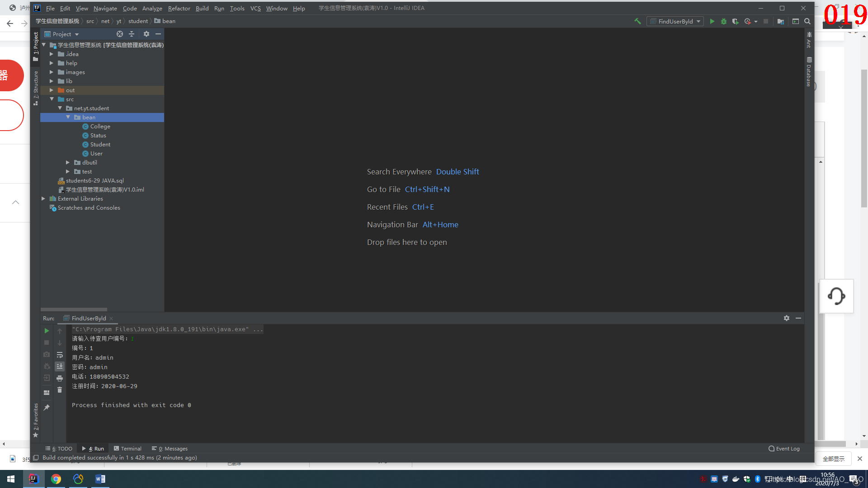Viewport: 868px width, 488px height.
Task: Rerun FindUserById in Run panel
Action: click(x=47, y=331)
